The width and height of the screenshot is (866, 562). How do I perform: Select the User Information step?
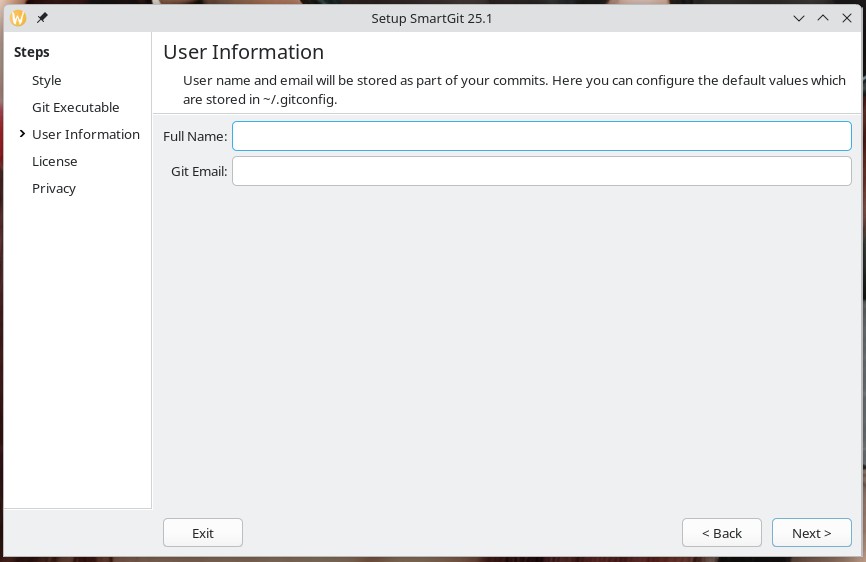(86, 134)
